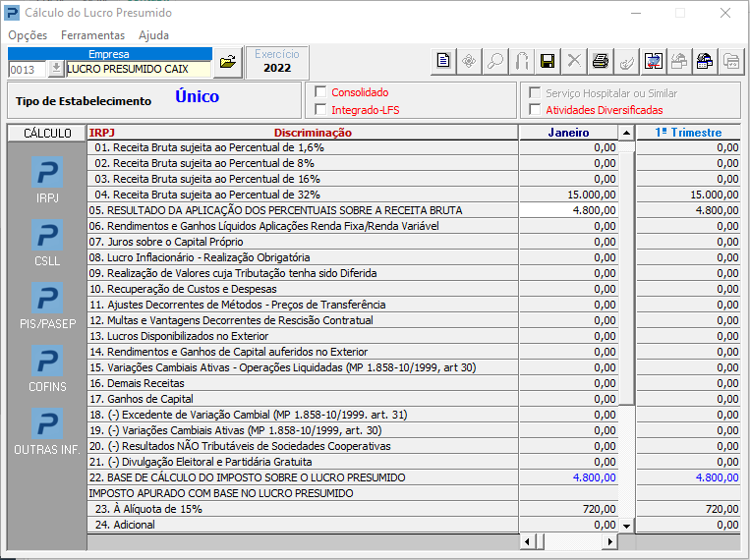Click the new document toolbar icon
The width and height of the screenshot is (750, 560).
443,61
